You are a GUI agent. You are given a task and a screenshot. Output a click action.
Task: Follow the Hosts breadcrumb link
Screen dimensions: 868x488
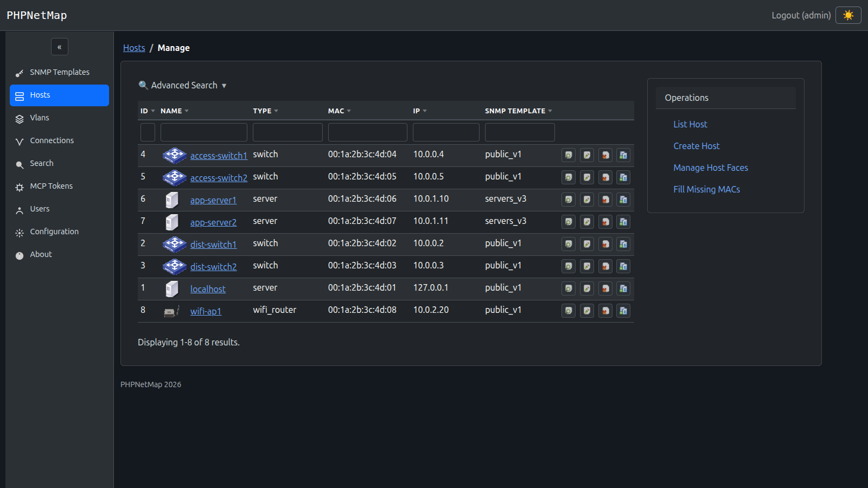click(x=134, y=48)
